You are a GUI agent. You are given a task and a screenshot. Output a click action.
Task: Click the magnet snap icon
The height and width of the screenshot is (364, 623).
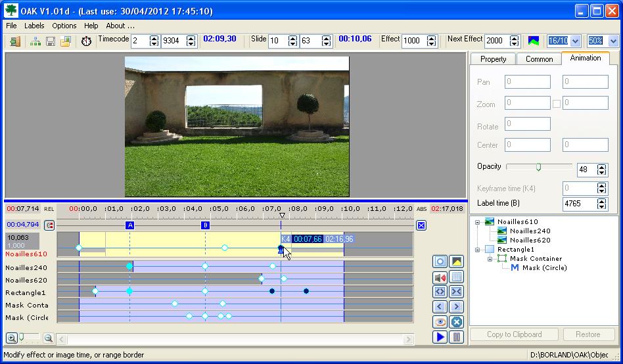pos(49,225)
